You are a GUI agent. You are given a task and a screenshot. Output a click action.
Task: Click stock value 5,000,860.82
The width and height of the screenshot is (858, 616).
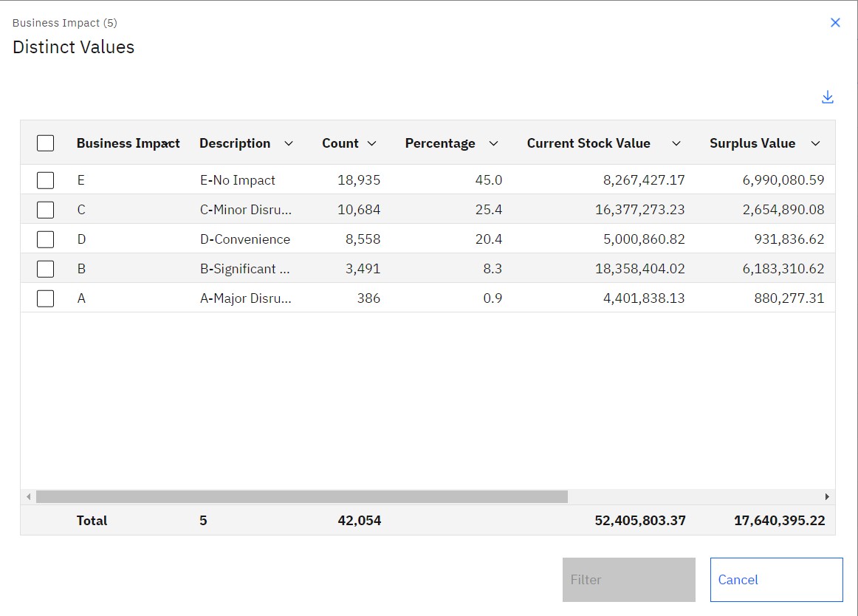point(644,239)
